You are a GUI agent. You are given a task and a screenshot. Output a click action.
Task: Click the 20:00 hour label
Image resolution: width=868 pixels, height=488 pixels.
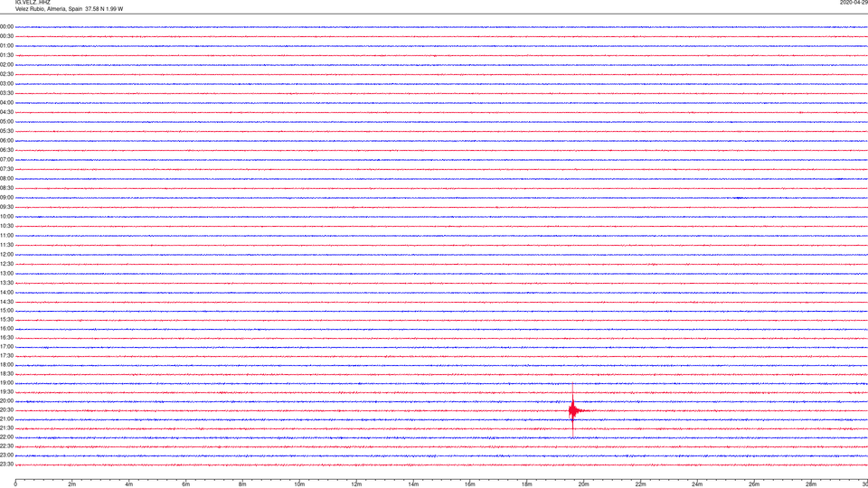[6, 400]
